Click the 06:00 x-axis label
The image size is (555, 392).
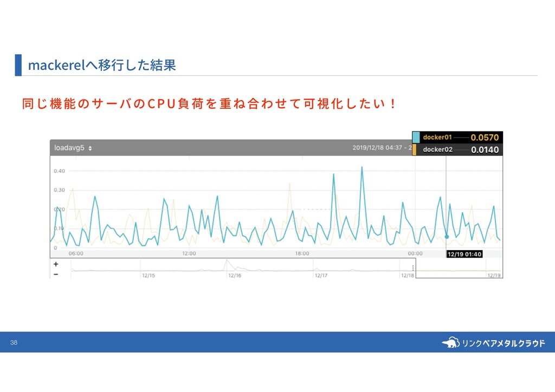pyautogui.click(x=76, y=253)
